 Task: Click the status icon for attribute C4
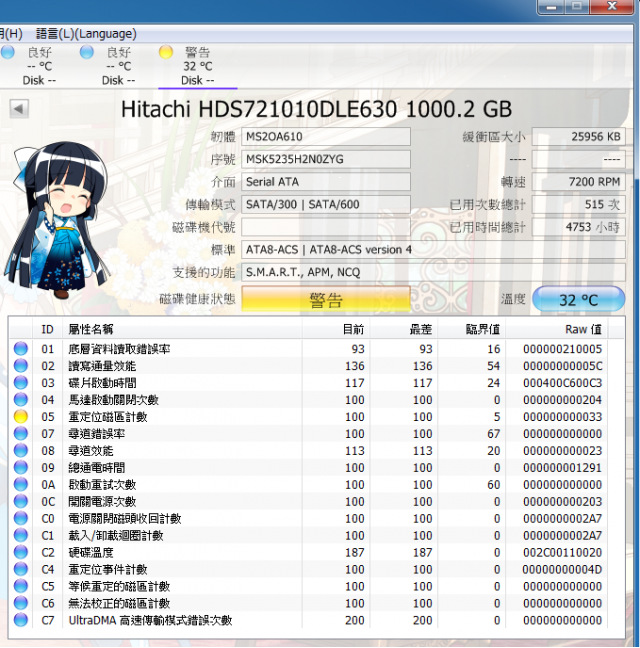(21, 569)
